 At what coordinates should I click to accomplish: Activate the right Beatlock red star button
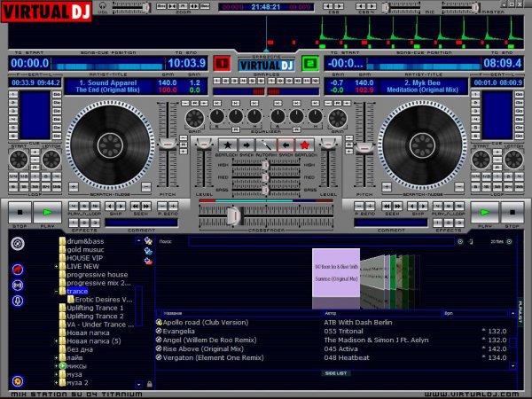point(305,145)
